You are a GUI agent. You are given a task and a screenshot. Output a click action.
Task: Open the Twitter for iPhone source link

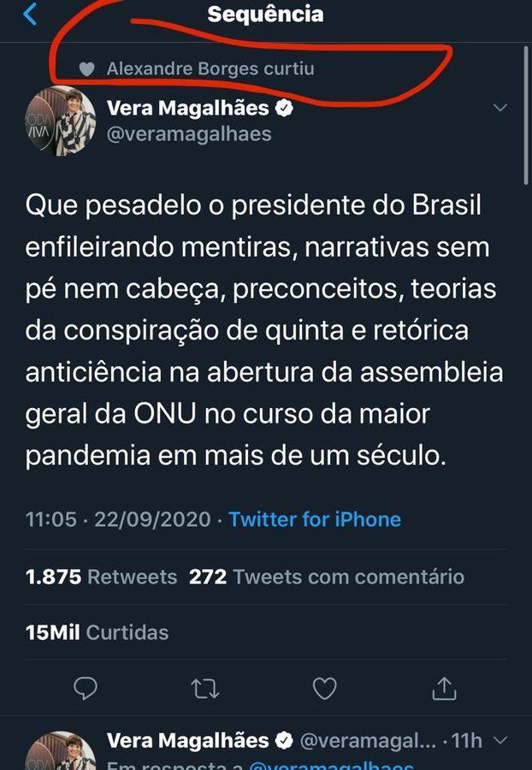[x=315, y=518]
